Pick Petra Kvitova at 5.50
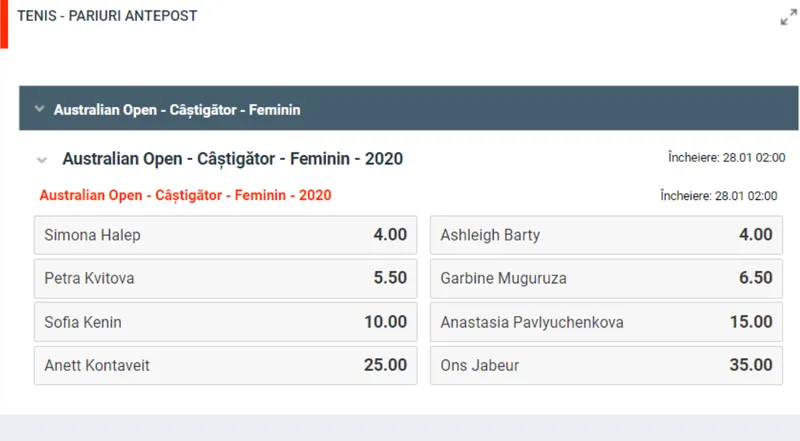Viewport: 800px width, 441px height. coord(225,278)
